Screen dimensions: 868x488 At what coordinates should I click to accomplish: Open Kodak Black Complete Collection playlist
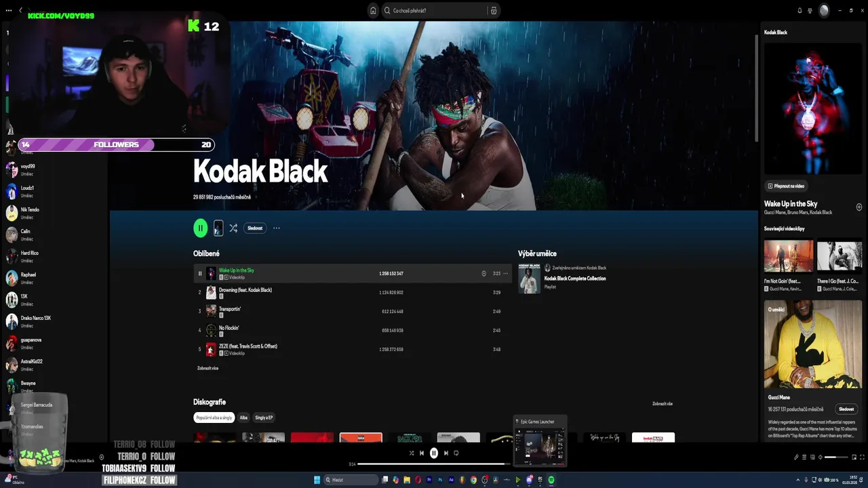(x=575, y=279)
